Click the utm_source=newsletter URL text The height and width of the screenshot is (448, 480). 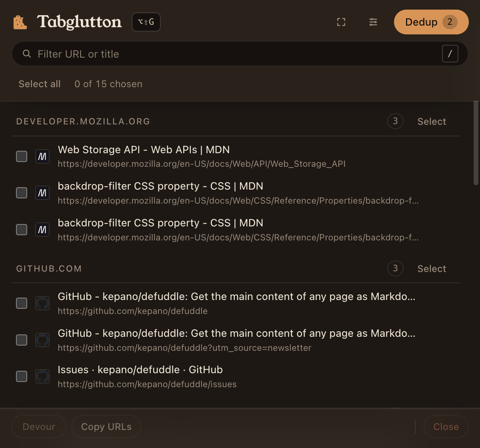pos(184,348)
